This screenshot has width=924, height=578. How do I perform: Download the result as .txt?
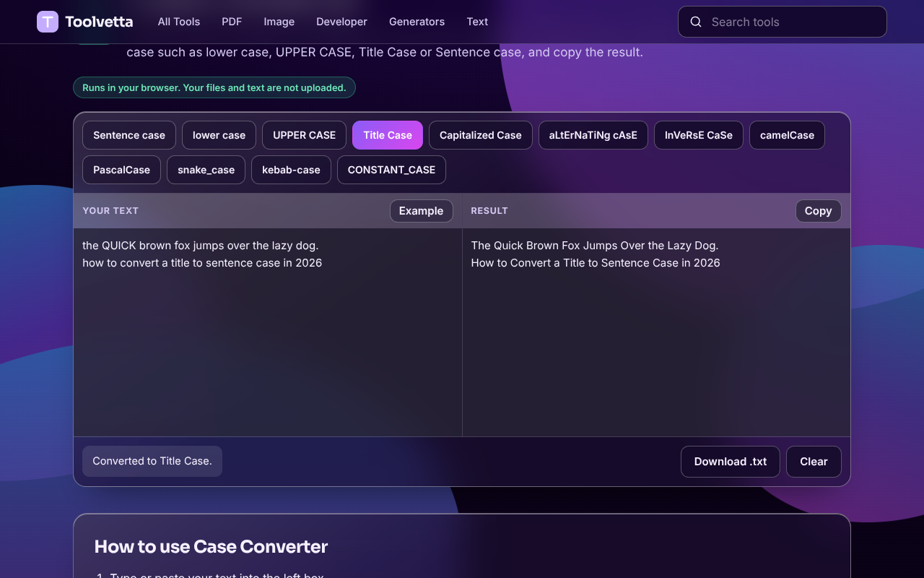coord(731,462)
